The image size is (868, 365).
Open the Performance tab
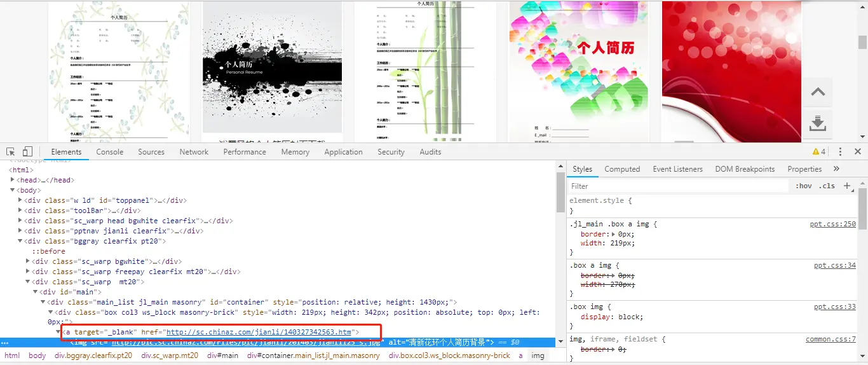245,152
